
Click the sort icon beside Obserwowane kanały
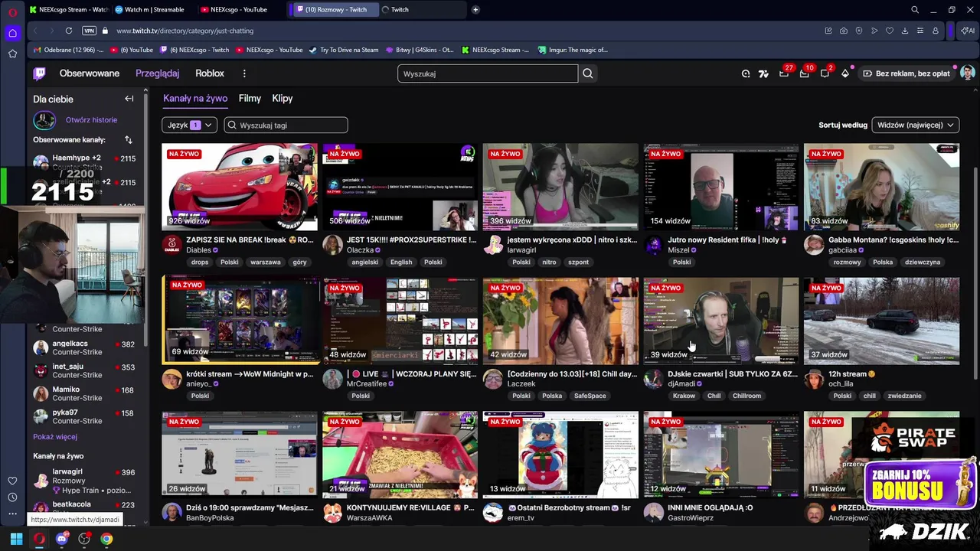click(x=128, y=140)
